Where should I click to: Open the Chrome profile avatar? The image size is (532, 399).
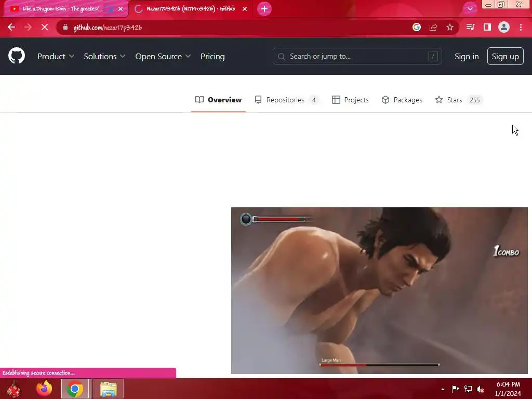tap(504, 27)
